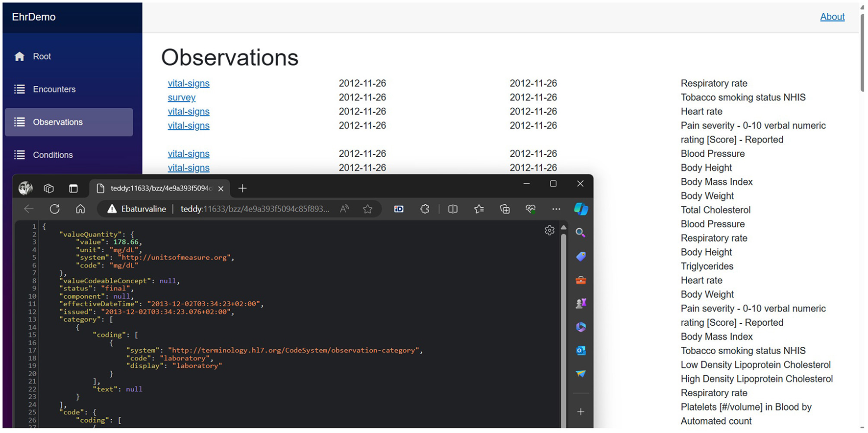This screenshot has height=433, width=868.
Task: Go to Encounters in the sidebar
Action: [x=54, y=89]
